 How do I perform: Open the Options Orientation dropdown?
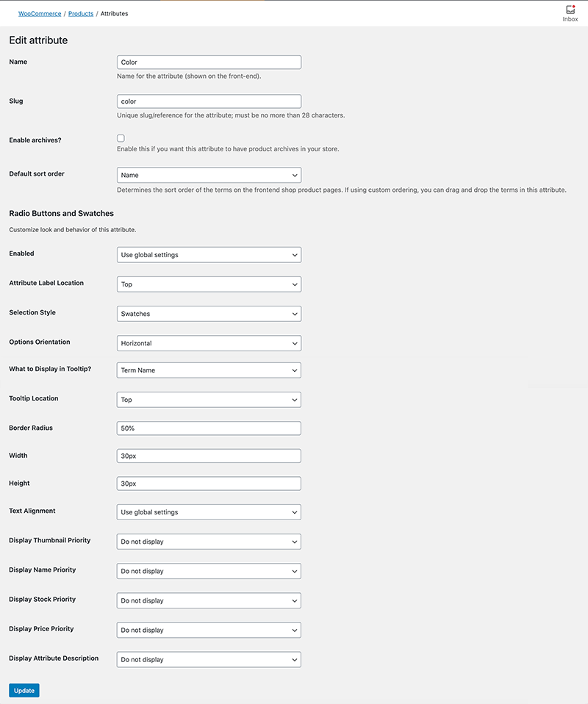click(x=209, y=343)
